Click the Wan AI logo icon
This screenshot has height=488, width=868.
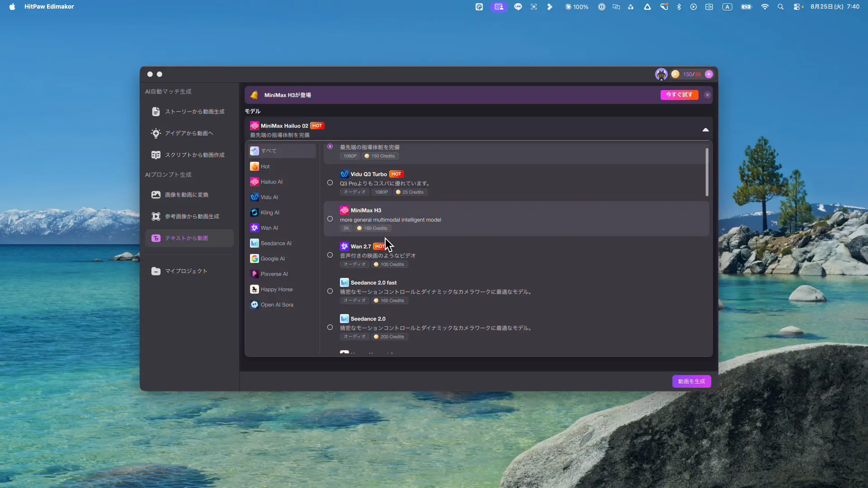255,228
